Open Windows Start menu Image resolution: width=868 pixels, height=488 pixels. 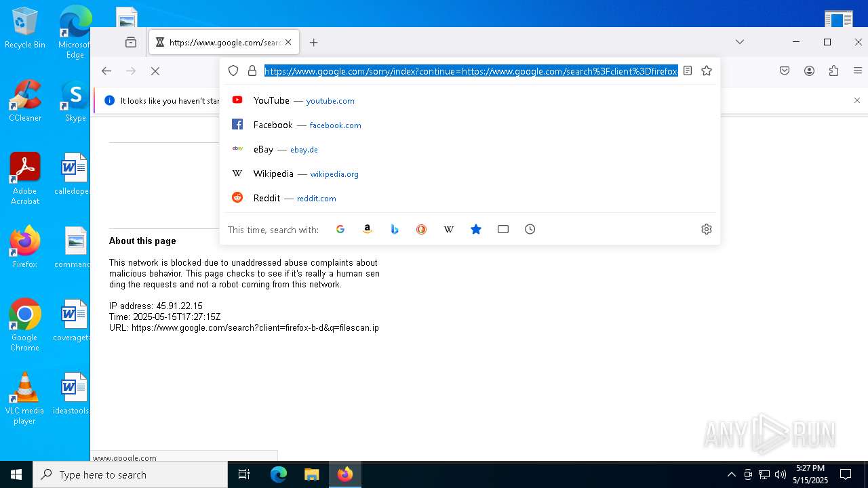pos(16,474)
